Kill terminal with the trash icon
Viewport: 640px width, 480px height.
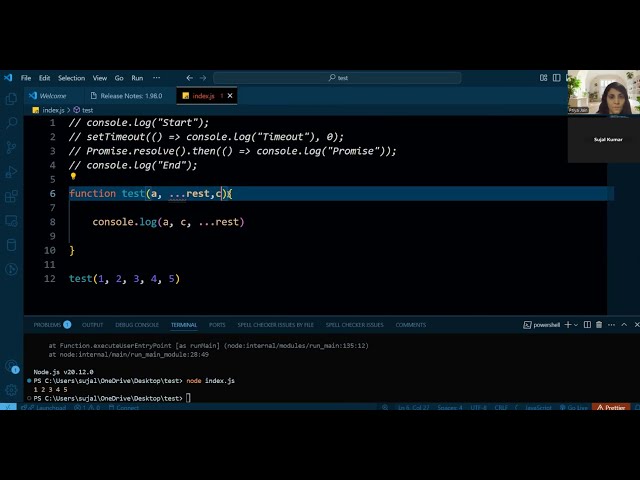599,324
